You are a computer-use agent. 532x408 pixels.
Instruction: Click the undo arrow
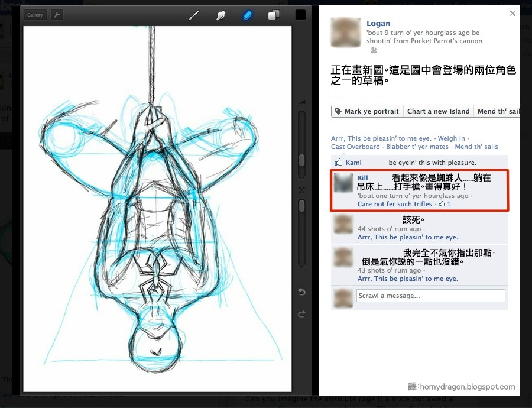[x=301, y=292]
